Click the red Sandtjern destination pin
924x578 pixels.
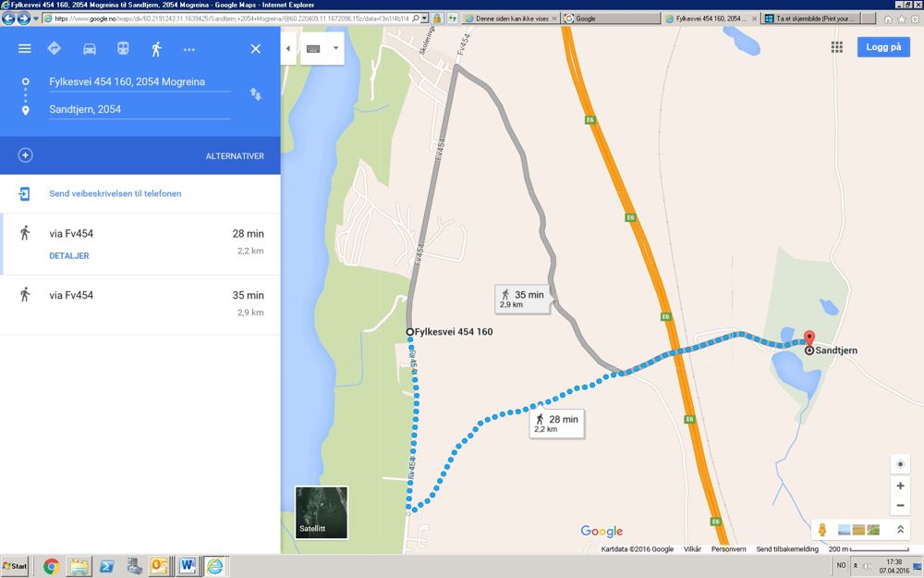tap(809, 338)
